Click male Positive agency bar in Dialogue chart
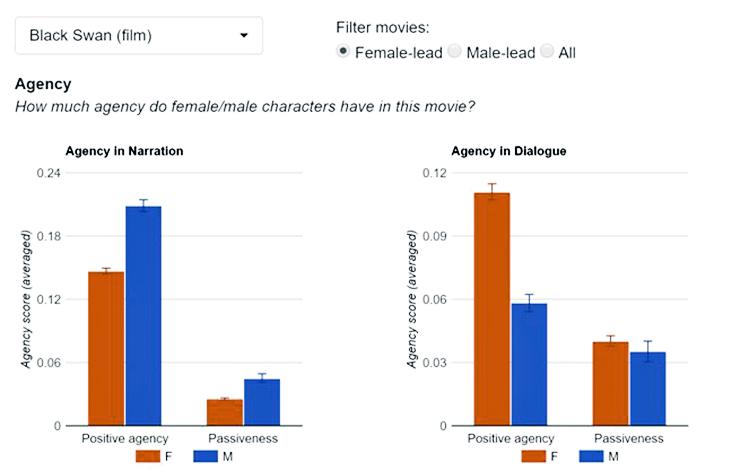 click(x=530, y=365)
